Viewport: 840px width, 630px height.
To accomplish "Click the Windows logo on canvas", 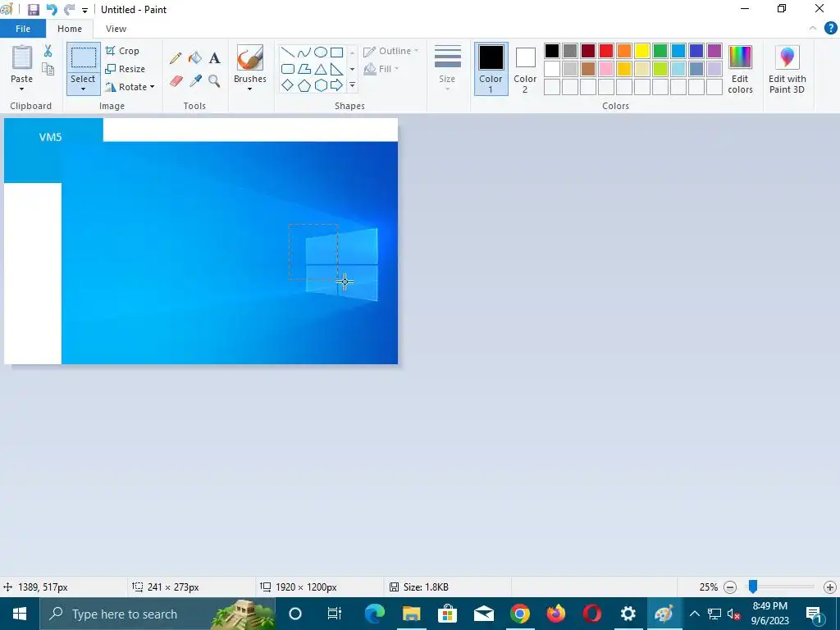I will [342, 265].
